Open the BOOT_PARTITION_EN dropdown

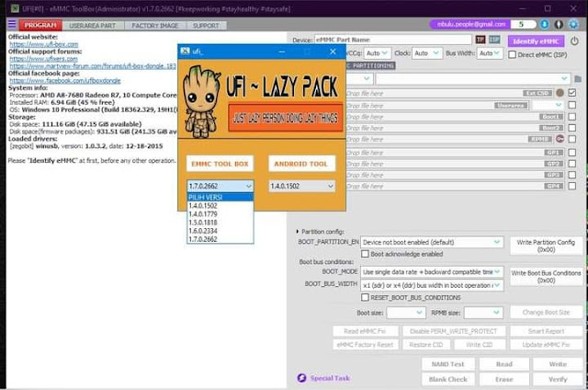click(x=432, y=242)
